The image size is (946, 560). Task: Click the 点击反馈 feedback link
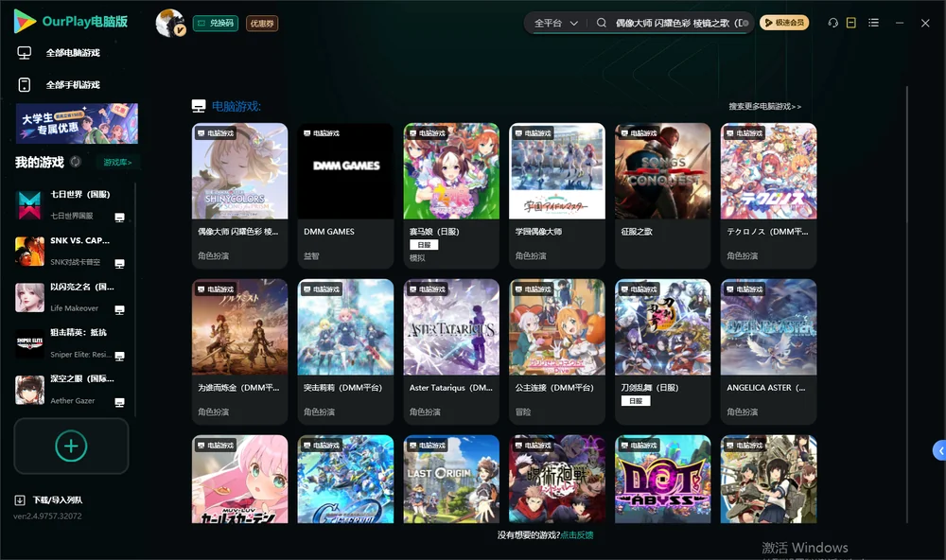click(577, 534)
